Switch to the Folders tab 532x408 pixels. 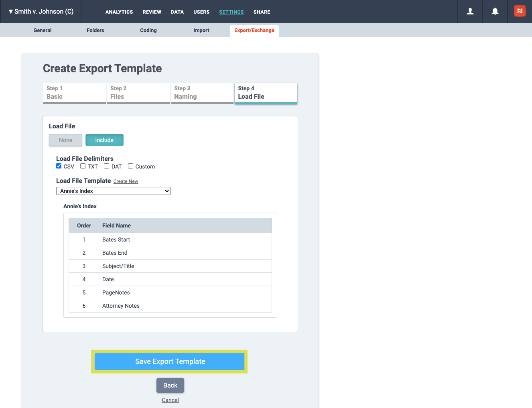pyautogui.click(x=95, y=30)
